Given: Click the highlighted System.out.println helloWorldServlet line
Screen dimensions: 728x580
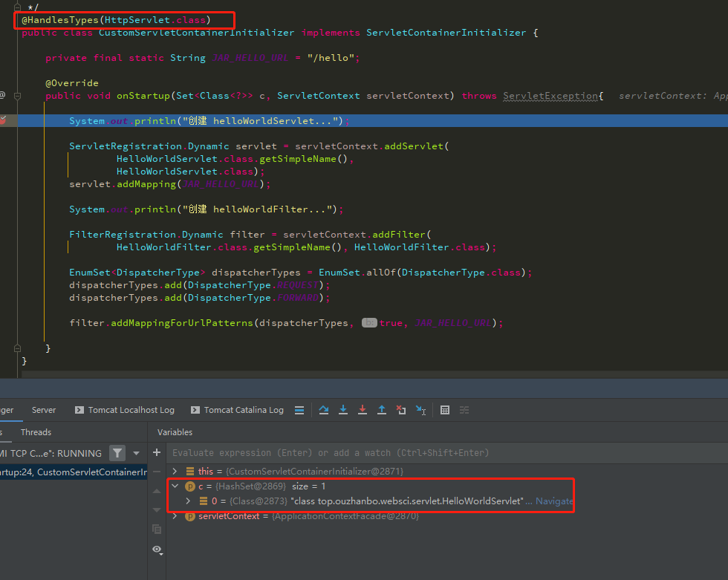Looking at the screenshot, I should tap(209, 120).
